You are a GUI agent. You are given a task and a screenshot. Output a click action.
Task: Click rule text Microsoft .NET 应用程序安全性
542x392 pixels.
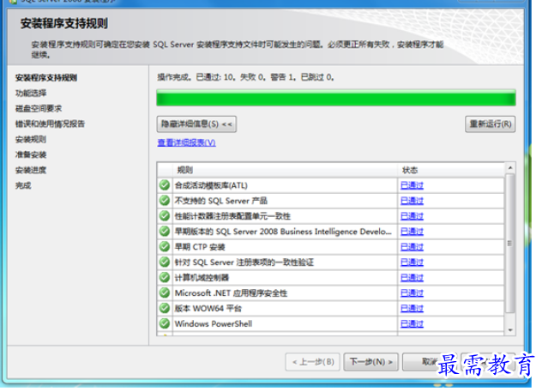click(x=231, y=293)
